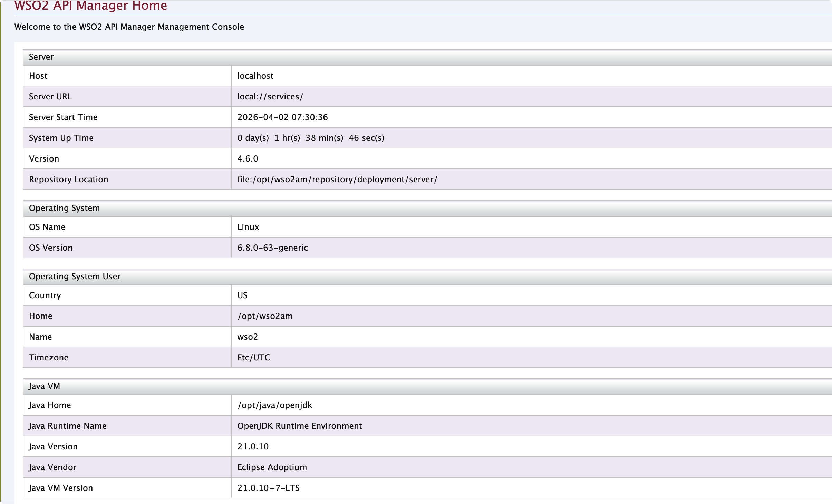Click the localhost host value
Screen dimensions: 832x504
(x=255, y=76)
